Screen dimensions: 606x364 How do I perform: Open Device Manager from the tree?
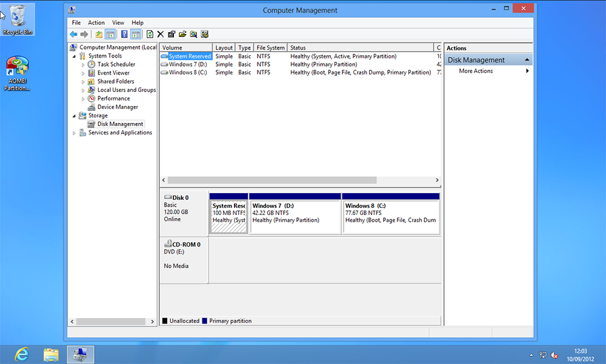click(118, 107)
